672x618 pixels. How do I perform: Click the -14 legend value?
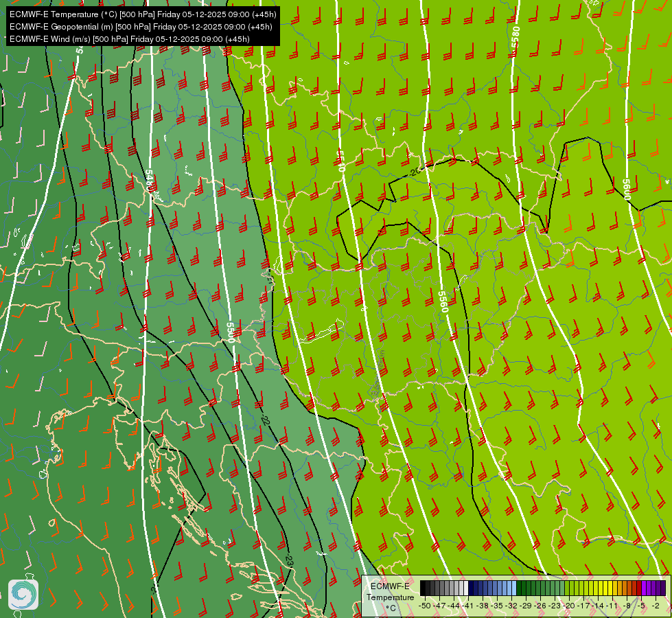pyautogui.click(x=598, y=606)
